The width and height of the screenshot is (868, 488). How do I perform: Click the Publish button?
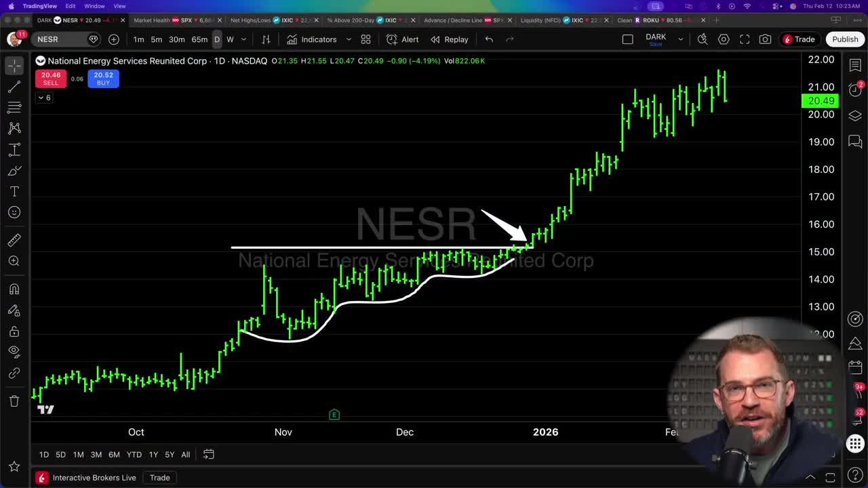(845, 39)
